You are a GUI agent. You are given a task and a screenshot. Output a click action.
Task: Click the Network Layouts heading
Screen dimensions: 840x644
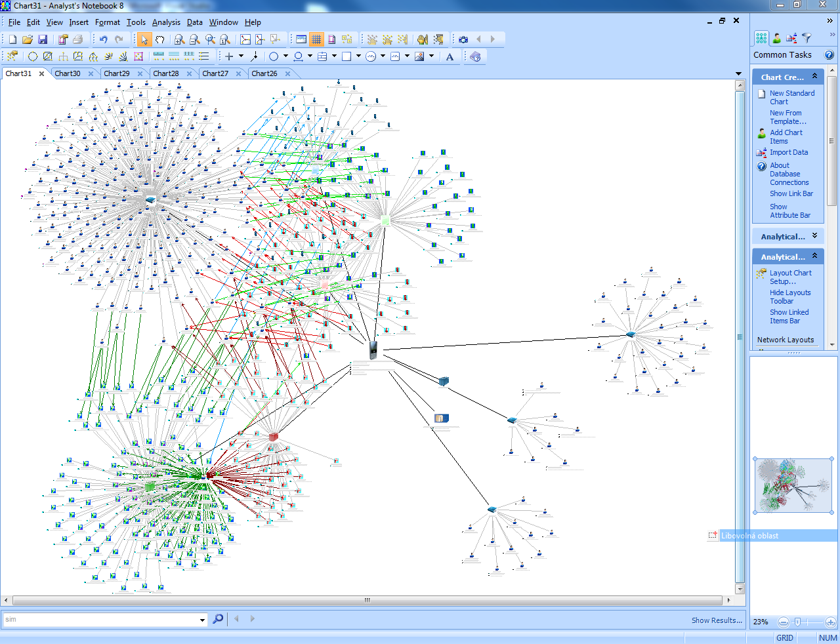[x=786, y=340]
